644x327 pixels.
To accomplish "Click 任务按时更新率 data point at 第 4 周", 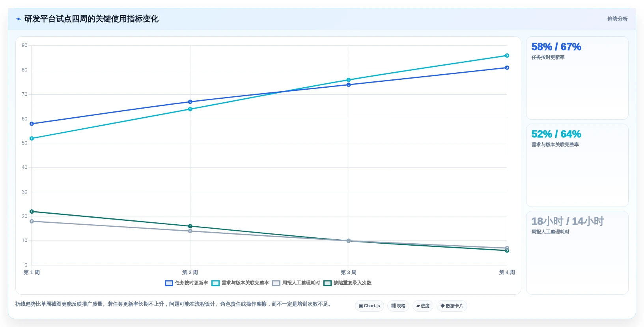I will [x=507, y=68].
